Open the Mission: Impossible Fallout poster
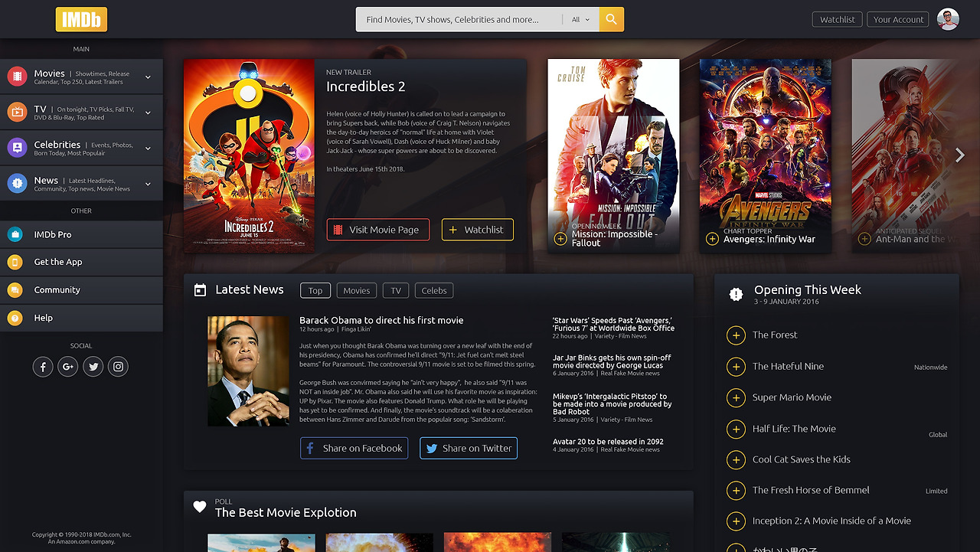The image size is (980, 552). pos(613,156)
